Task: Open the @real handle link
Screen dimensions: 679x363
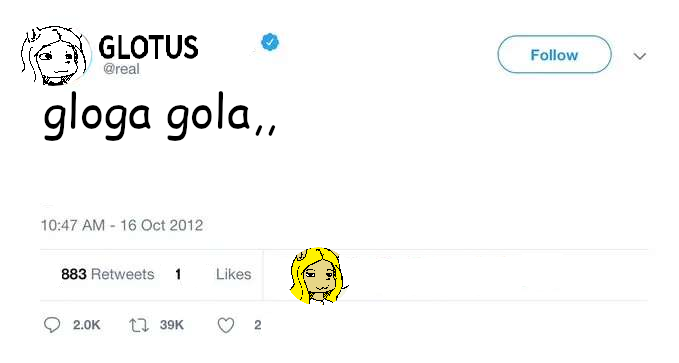Action: pos(121,69)
